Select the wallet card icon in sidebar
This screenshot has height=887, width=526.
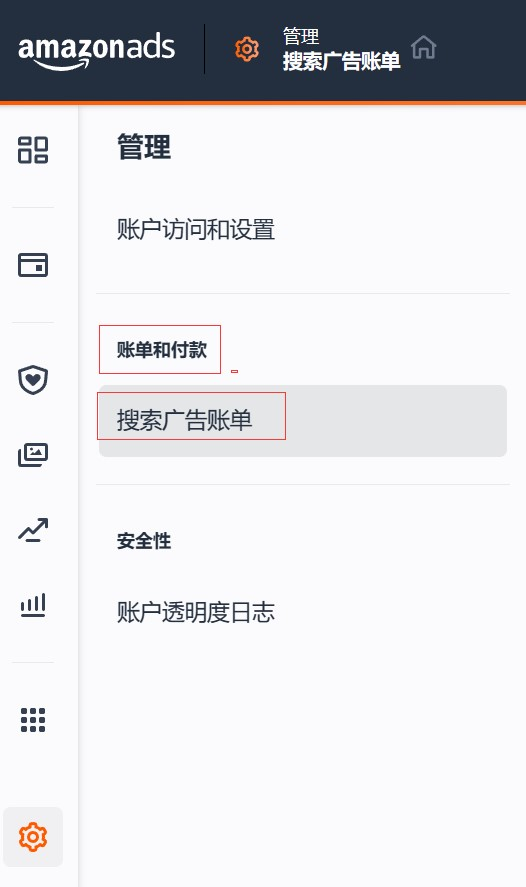33,264
